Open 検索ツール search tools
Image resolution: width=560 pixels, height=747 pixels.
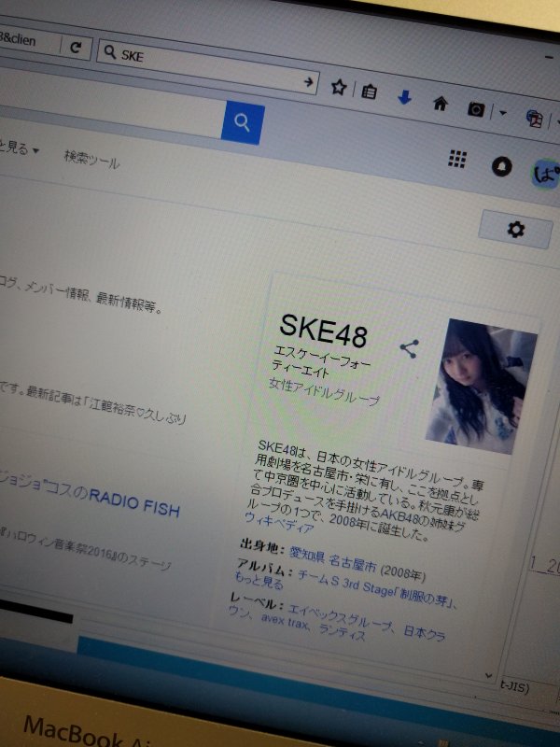(x=91, y=160)
